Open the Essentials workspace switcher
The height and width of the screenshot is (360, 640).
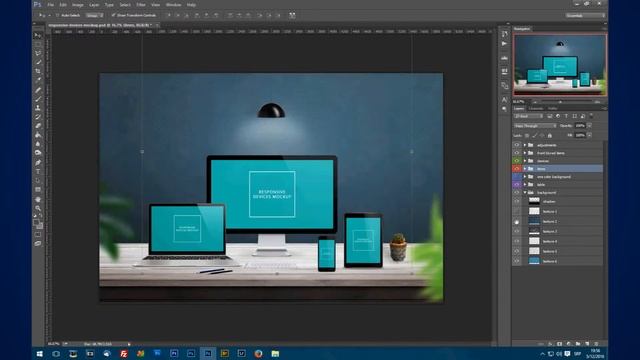(585, 15)
